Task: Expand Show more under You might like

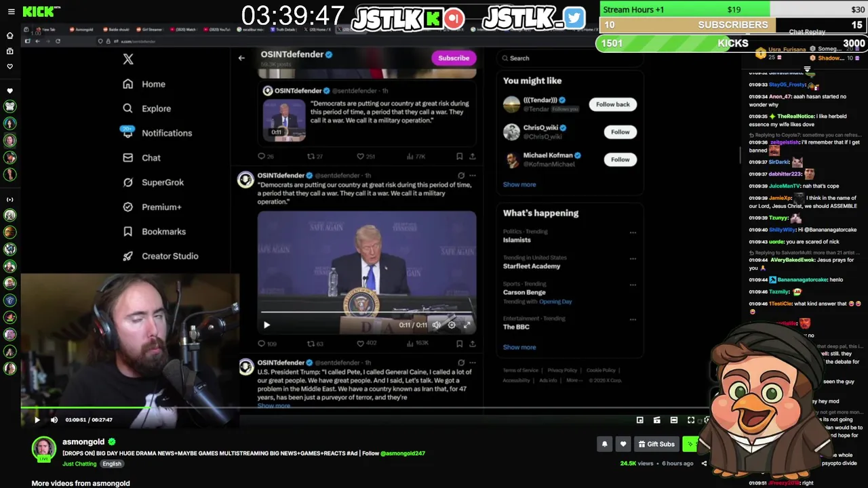Action: coord(519,184)
